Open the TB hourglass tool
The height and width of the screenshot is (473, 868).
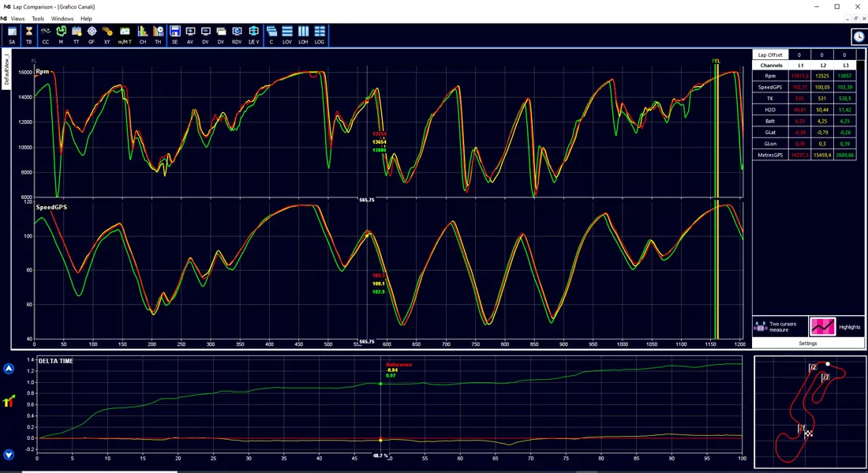28,35
